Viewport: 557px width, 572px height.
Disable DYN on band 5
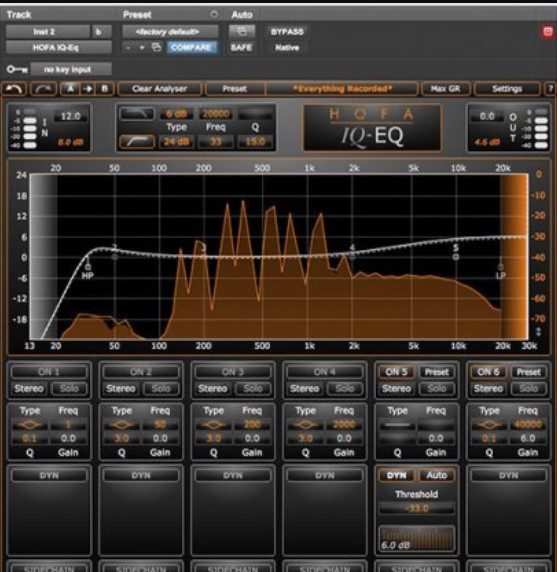397,475
